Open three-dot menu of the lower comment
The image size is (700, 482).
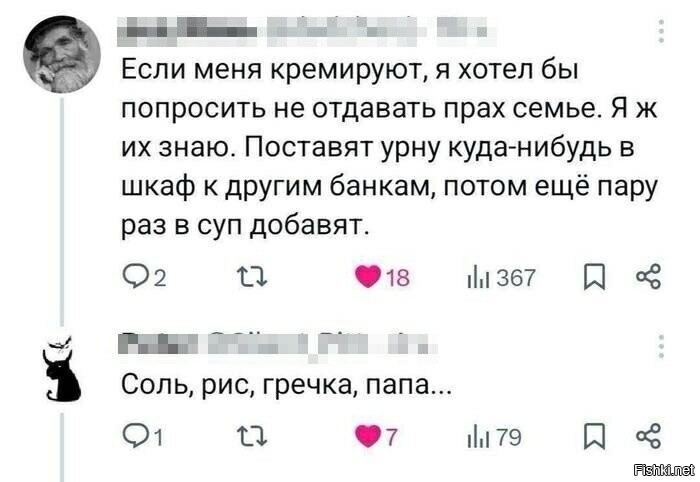(x=661, y=345)
